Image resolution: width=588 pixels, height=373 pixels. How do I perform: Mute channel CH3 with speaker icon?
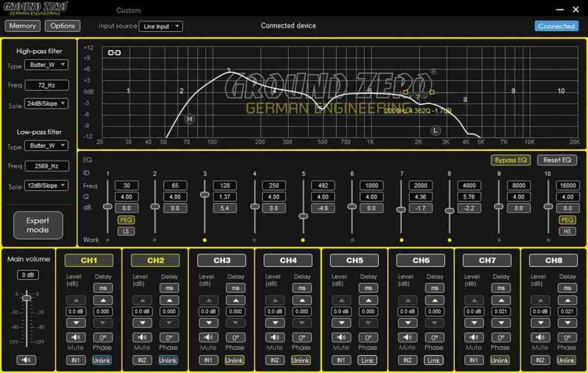(x=209, y=337)
